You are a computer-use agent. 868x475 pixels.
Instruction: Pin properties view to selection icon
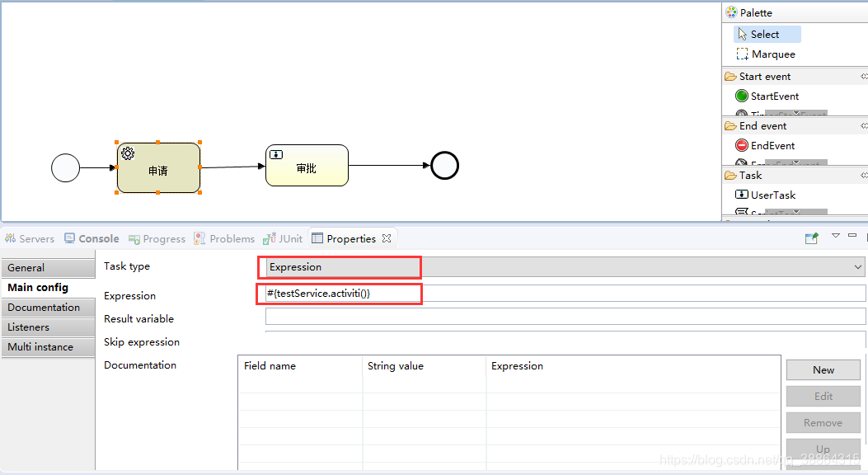click(812, 238)
